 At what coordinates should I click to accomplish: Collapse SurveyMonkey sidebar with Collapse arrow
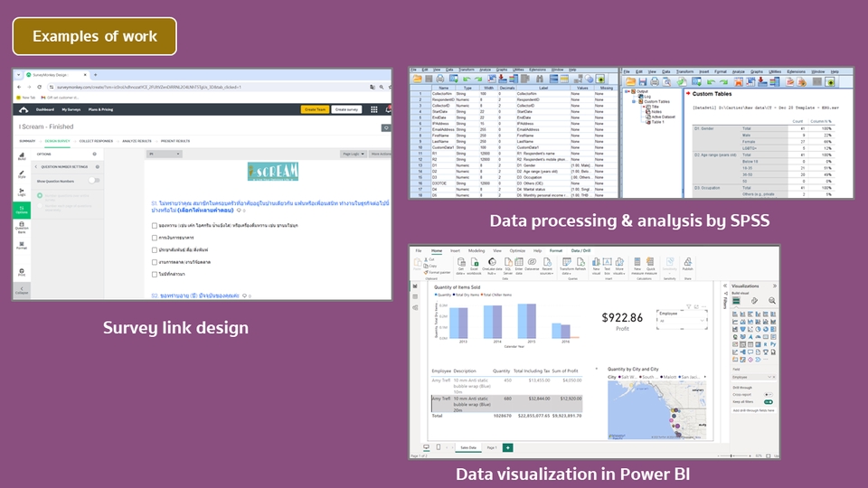click(22, 290)
